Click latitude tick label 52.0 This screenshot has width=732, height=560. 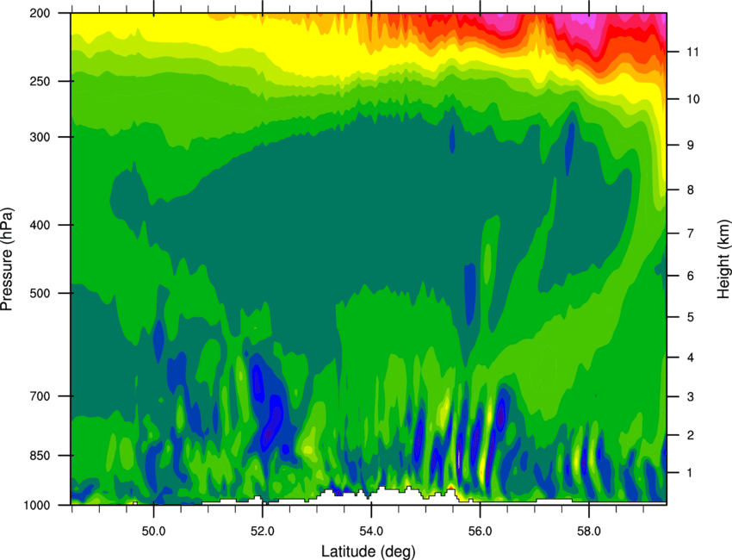pyautogui.click(x=263, y=531)
